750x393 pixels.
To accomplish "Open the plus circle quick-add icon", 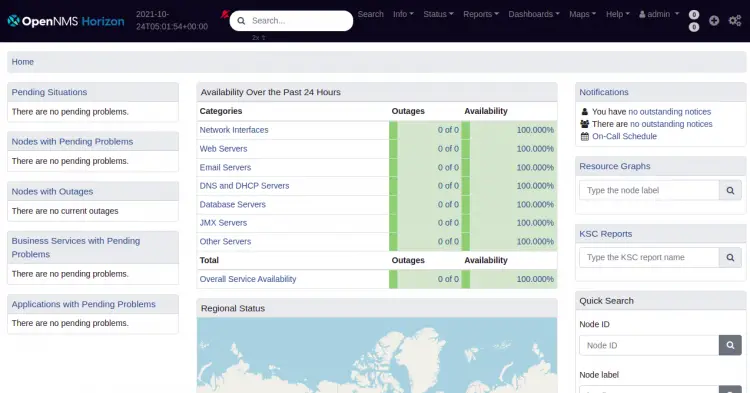I will (714, 21).
